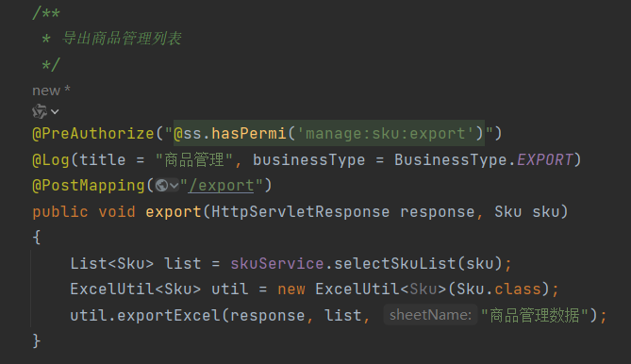Click the AI assistant inlay icon
The width and height of the screenshot is (631, 364).
point(40,111)
